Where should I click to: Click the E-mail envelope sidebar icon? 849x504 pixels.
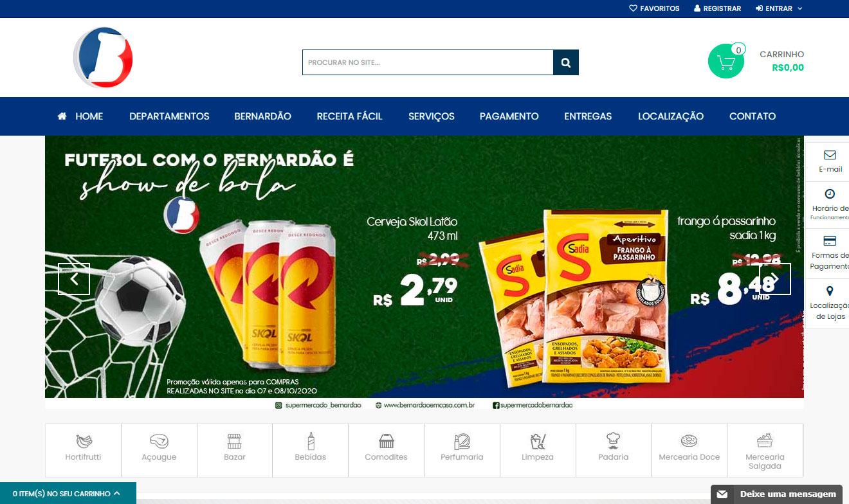point(830,155)
